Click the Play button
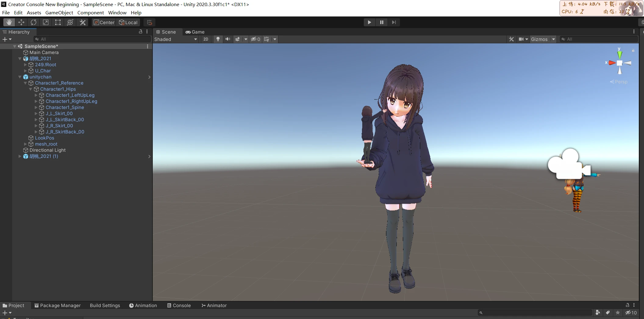 click(x=369, y=22)
